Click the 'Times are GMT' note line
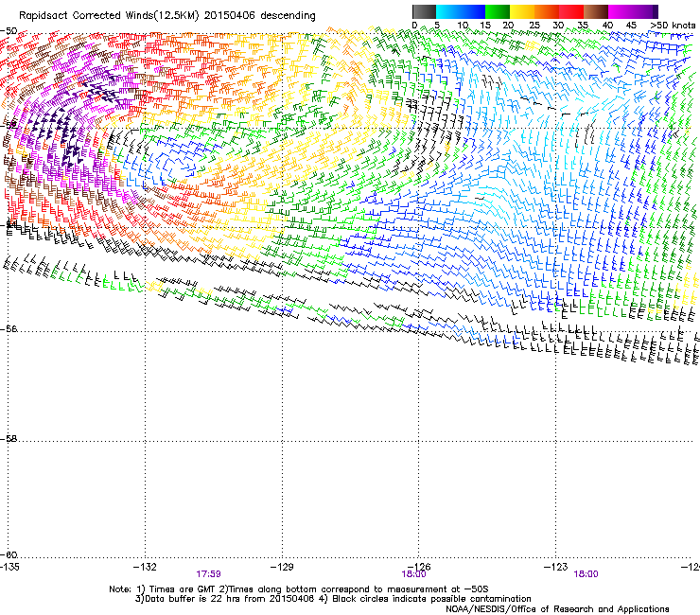The height and width of the screenshot is (615, 700). pyautogui.click(x=299, y=589)
